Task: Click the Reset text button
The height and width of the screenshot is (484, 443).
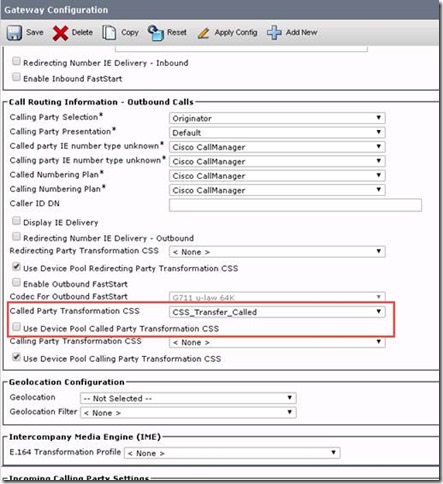Action: [x=177, y=32]
